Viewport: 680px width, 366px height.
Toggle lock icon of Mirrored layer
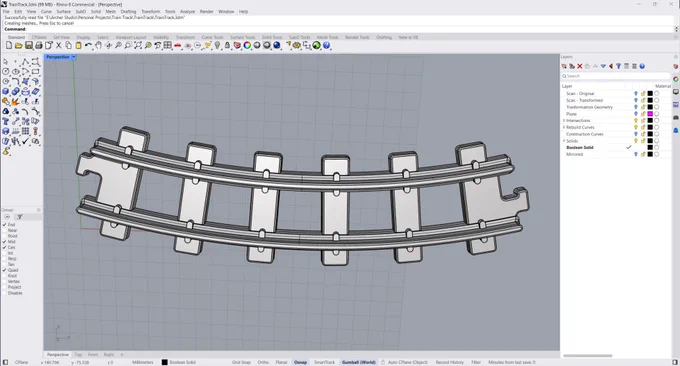pos(643,154)
